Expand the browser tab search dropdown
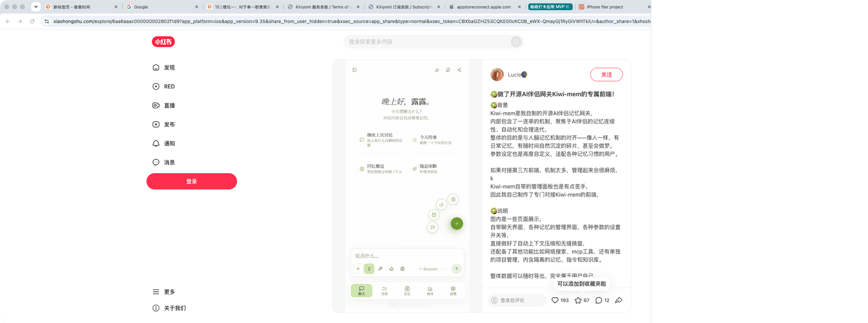 point(36,7)
